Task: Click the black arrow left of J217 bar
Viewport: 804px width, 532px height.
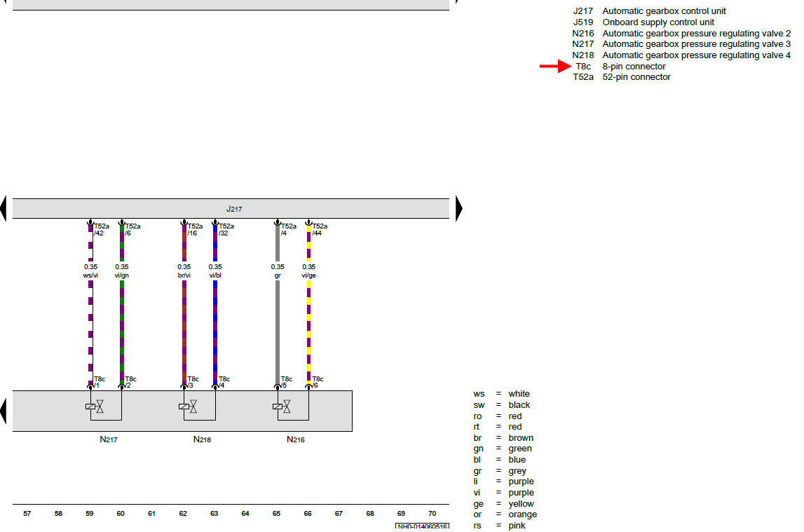Action: 4,209
